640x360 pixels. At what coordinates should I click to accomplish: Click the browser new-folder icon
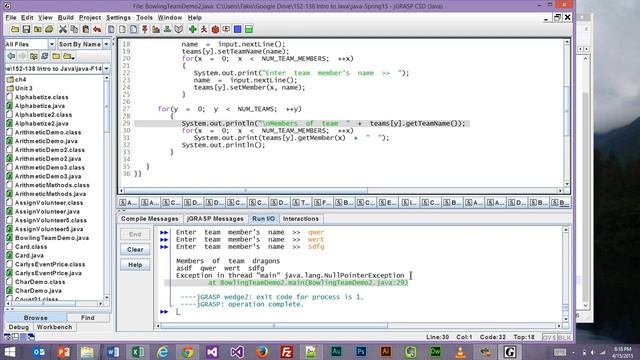(x=56, y=56)
